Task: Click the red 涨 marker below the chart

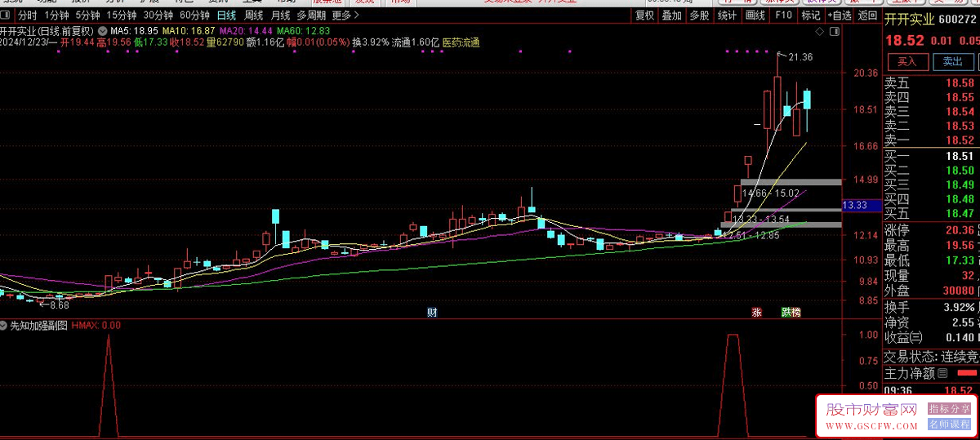Action: [756, 312]
